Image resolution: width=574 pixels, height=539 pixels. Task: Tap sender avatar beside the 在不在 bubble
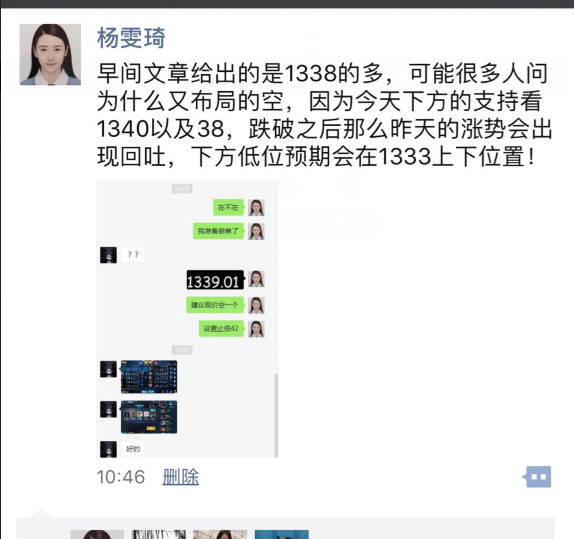coord(256,208)
